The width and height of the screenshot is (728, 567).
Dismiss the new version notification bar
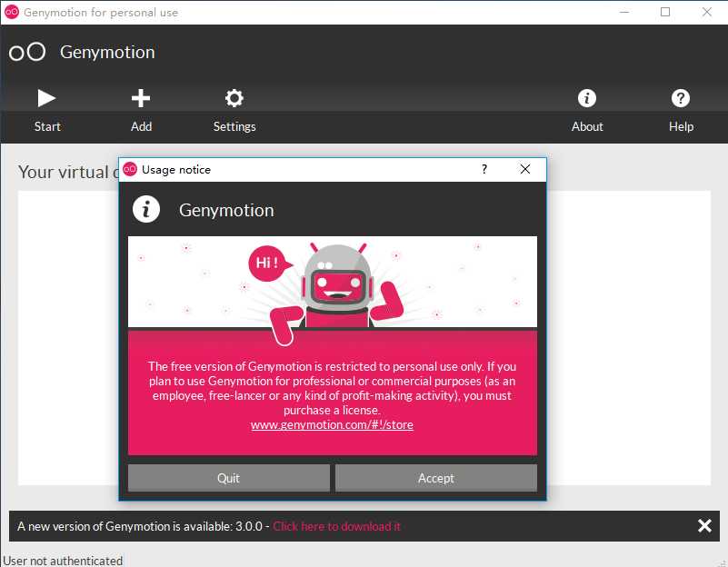coord(704,526)
